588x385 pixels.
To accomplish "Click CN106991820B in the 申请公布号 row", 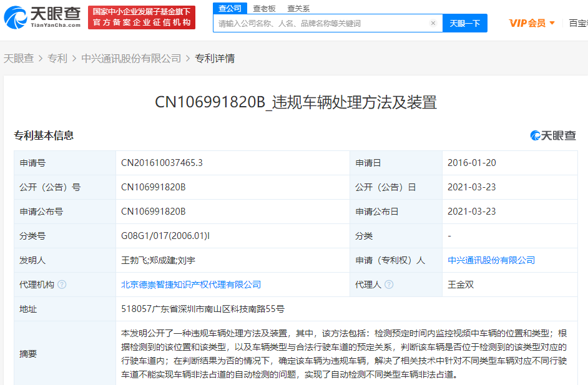I will tap(154, 212).
